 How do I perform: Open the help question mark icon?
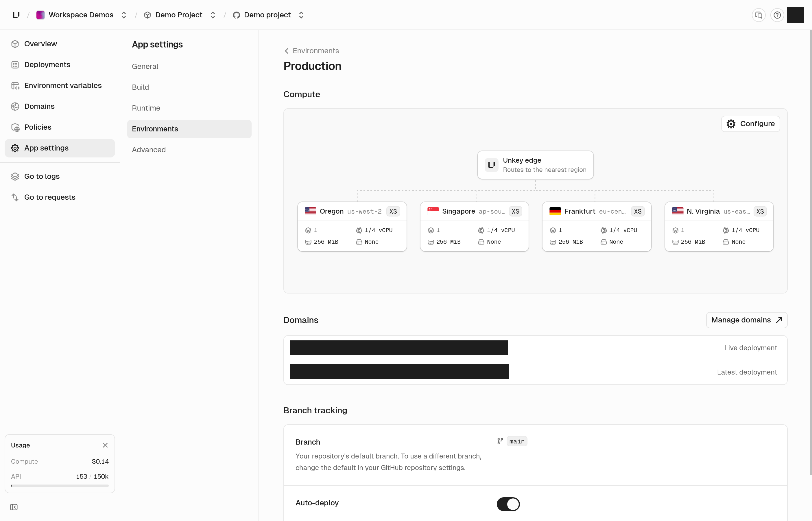(777, 15)
